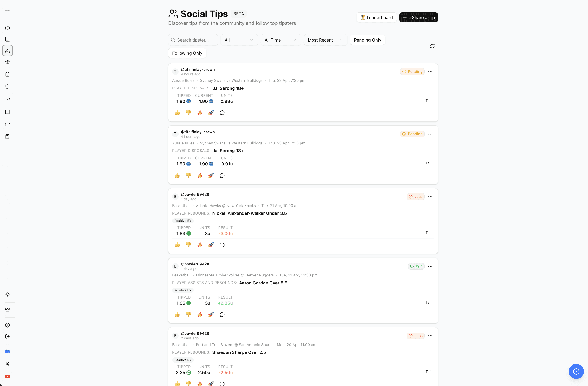This screenshot has width=588, height=386.
Task: Click the YouTube icon in sidebar
Action: (x=7, y=376)
